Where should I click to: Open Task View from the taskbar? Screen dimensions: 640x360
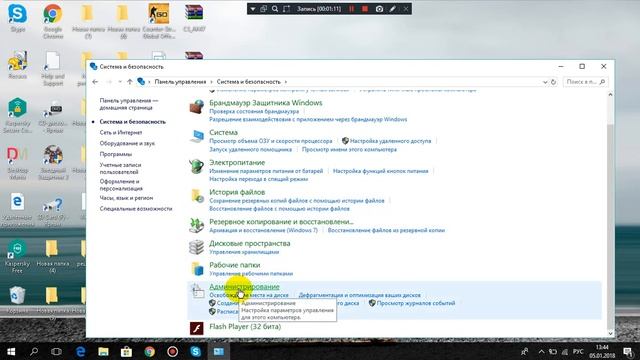(x=57, y=351)
